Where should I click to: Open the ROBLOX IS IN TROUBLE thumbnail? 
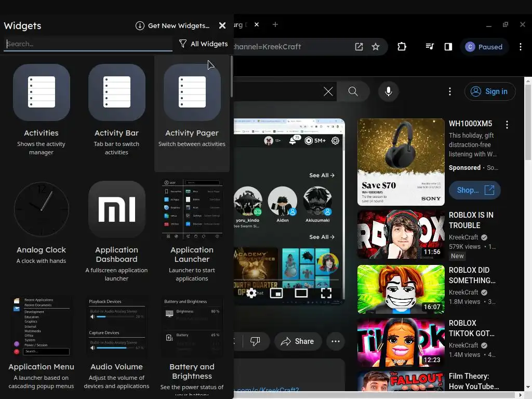pos(401,234)
